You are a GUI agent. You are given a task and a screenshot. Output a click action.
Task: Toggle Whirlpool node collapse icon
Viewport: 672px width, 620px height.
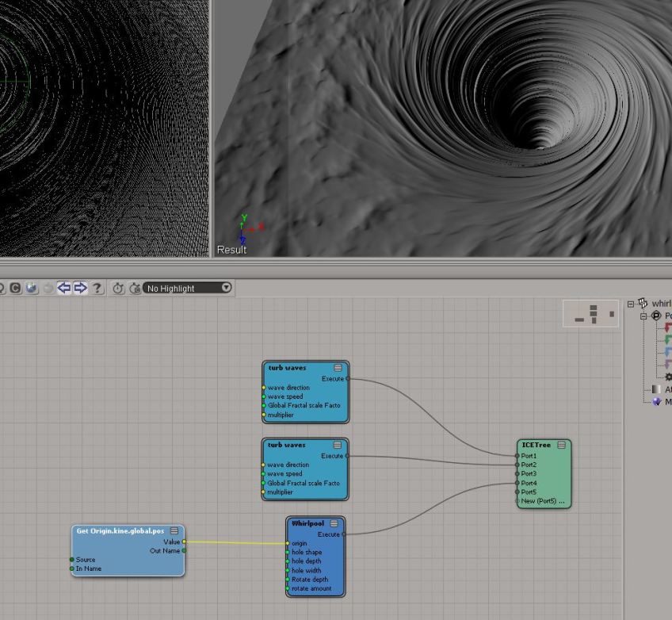coord(334,523)
